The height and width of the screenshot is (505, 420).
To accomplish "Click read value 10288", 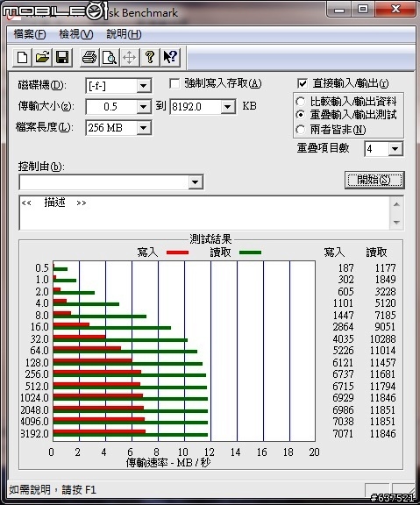I will pyautogui.click(x=382, y=338).
